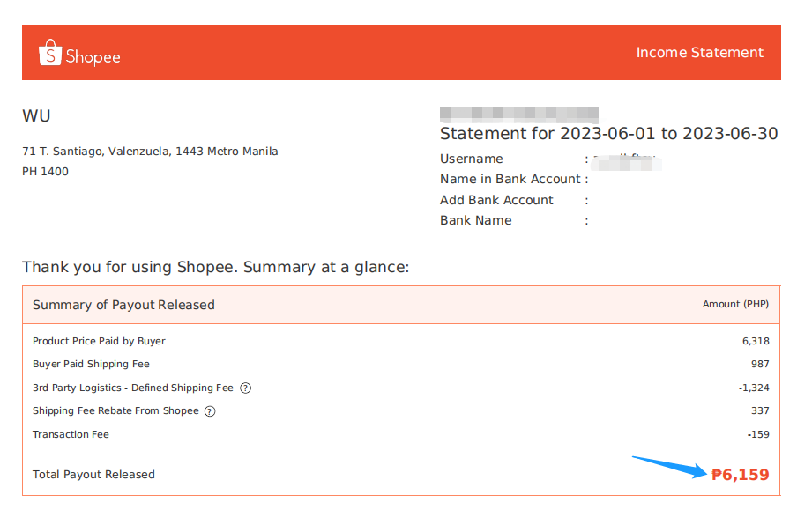Select the seller address line with Valenzuela
Image resolution: width=812 pixels, height=510 pixels.
coord(150,152)
